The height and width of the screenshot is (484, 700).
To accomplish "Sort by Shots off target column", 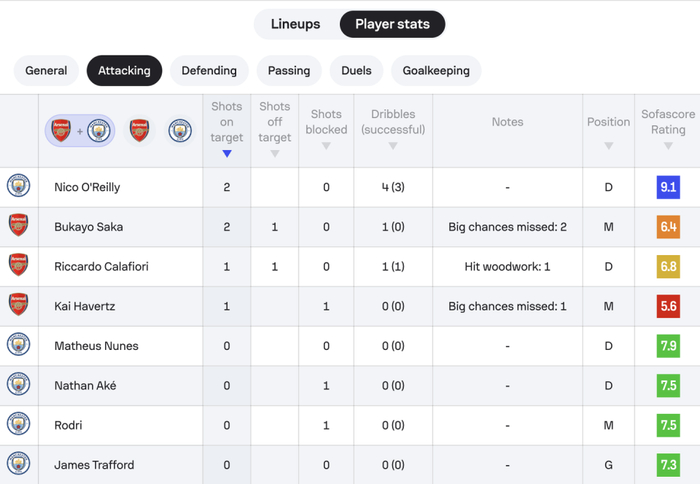I will 275,130.
